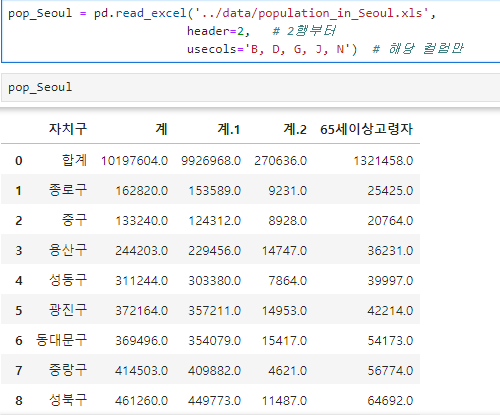Screen dimensions: 500x415
Task: Click the value 20764.0
Action: (x=390, y=221)
